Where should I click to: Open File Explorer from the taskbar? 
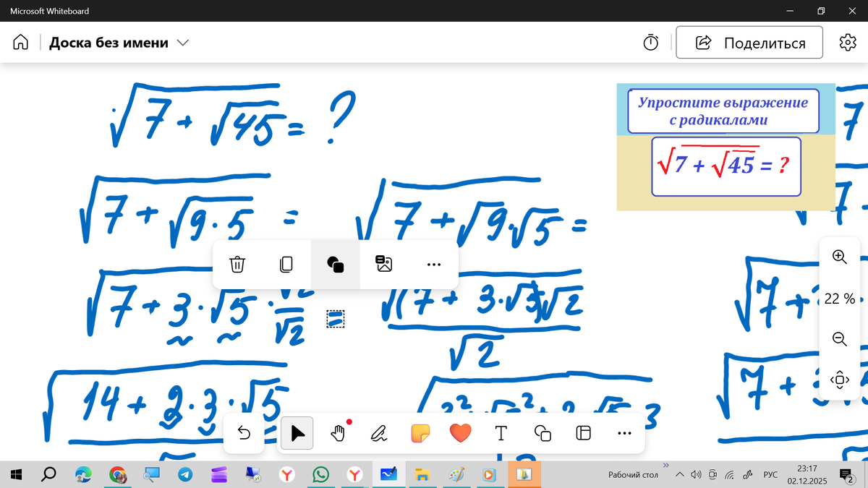pos(423,474)
